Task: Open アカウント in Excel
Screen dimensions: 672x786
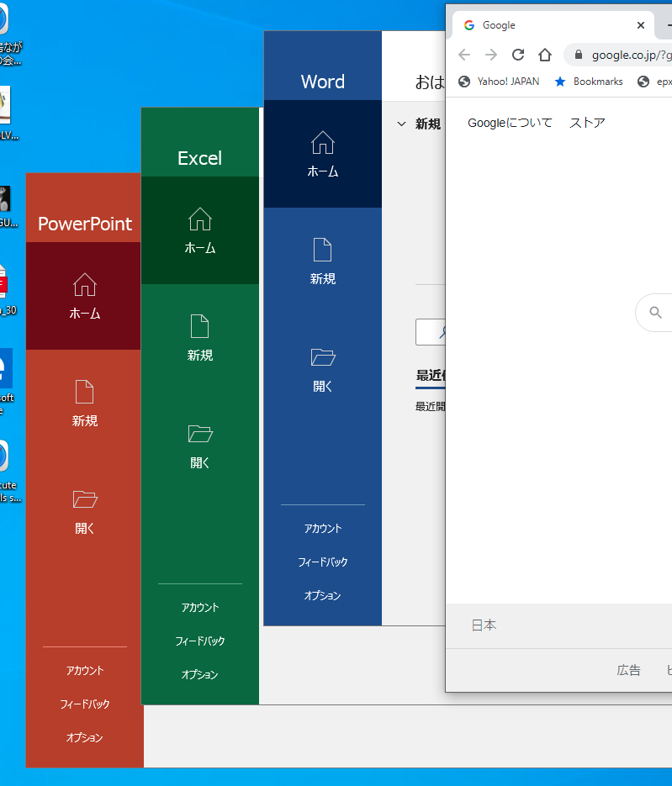Action: [x=199, y=608]
